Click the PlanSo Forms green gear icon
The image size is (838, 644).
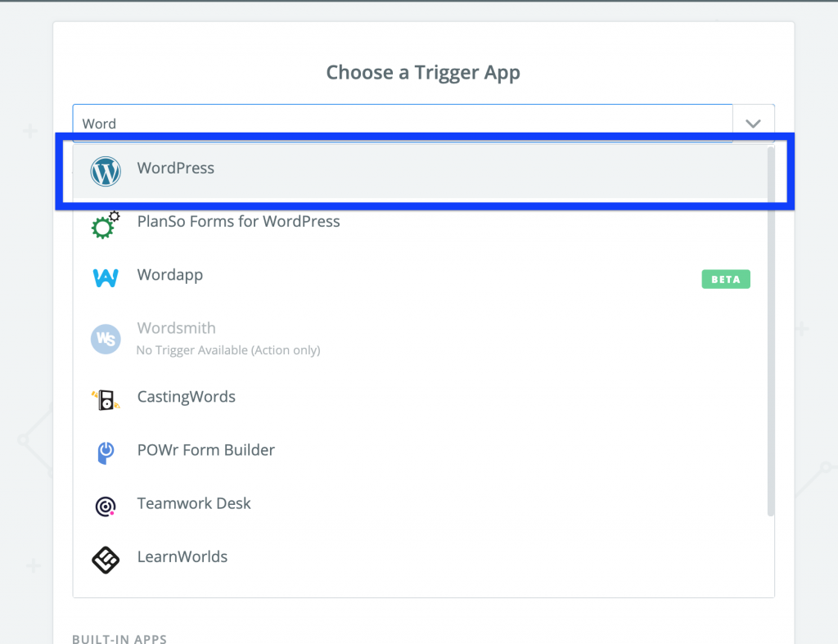click(x=105, y=225)
